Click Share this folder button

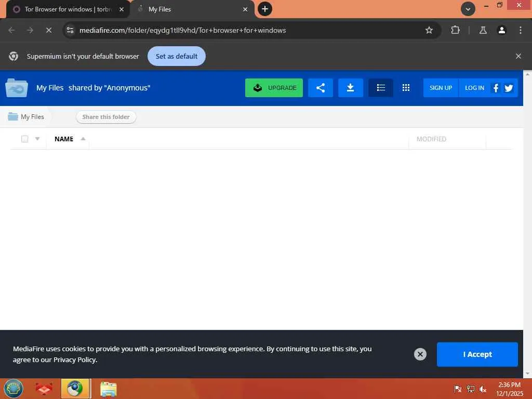point(106,117)
